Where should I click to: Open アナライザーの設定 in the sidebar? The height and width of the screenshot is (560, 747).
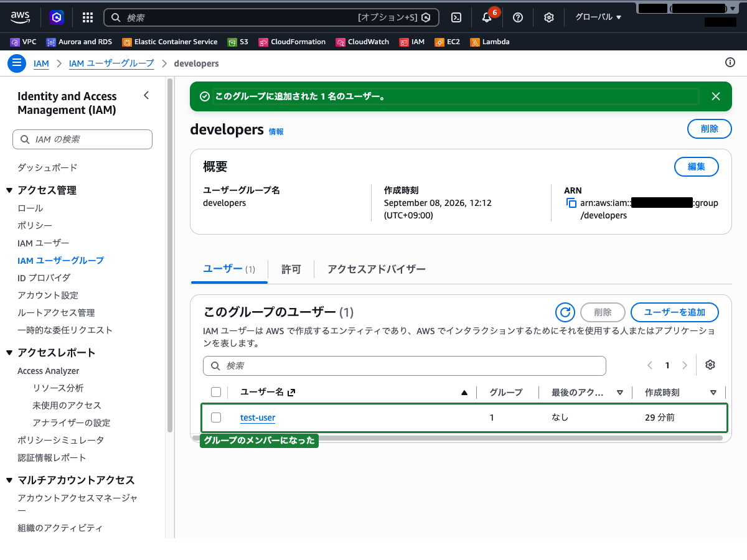point(71,422)
